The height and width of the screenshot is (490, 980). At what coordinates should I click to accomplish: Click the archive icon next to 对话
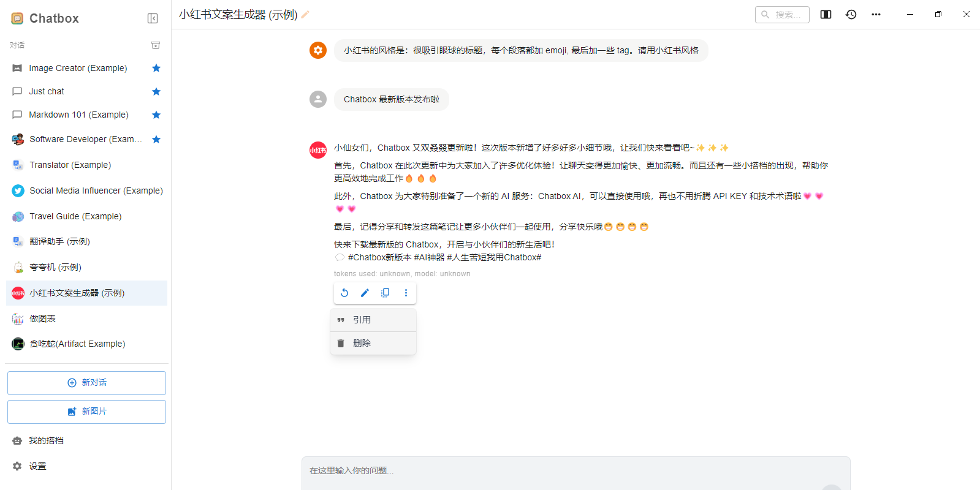pyautogui.click(x=156, y=45)
